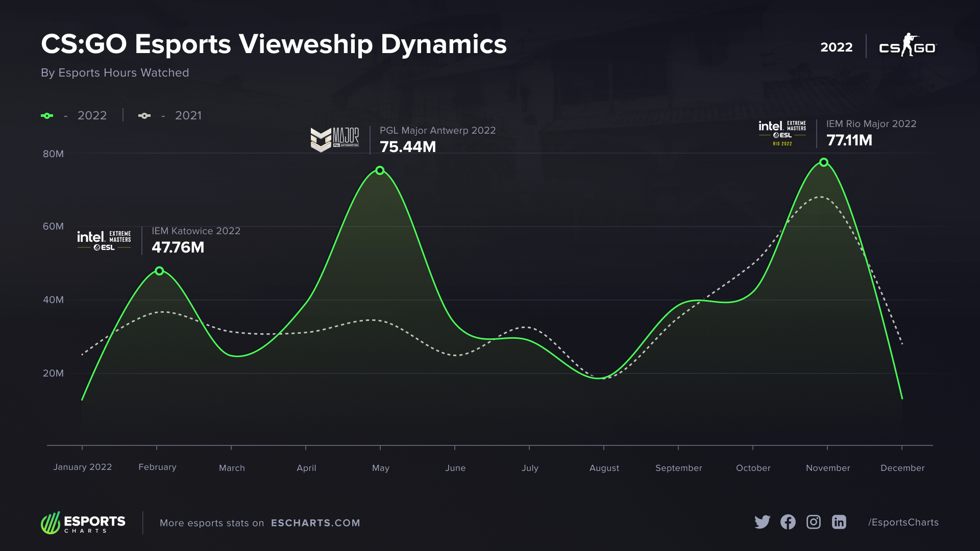
Task: Click the Esports Charts logo
Action: tap(83, 523)
